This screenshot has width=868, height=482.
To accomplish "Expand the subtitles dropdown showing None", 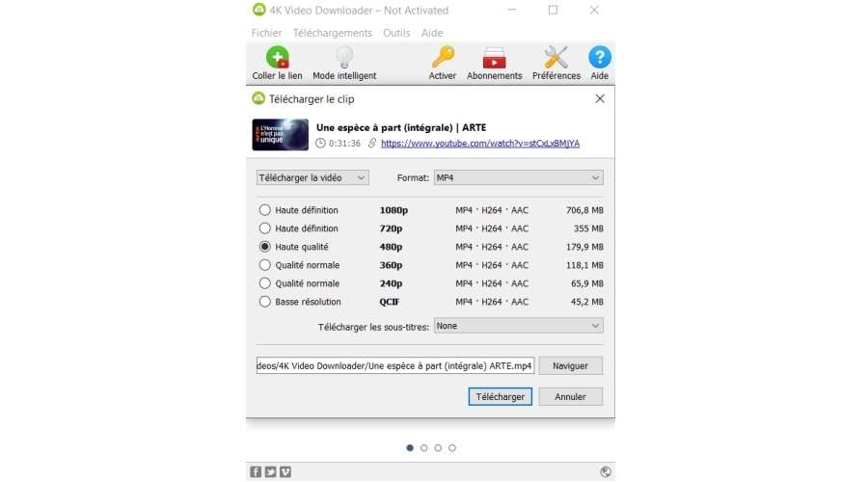I will point(517,326).
